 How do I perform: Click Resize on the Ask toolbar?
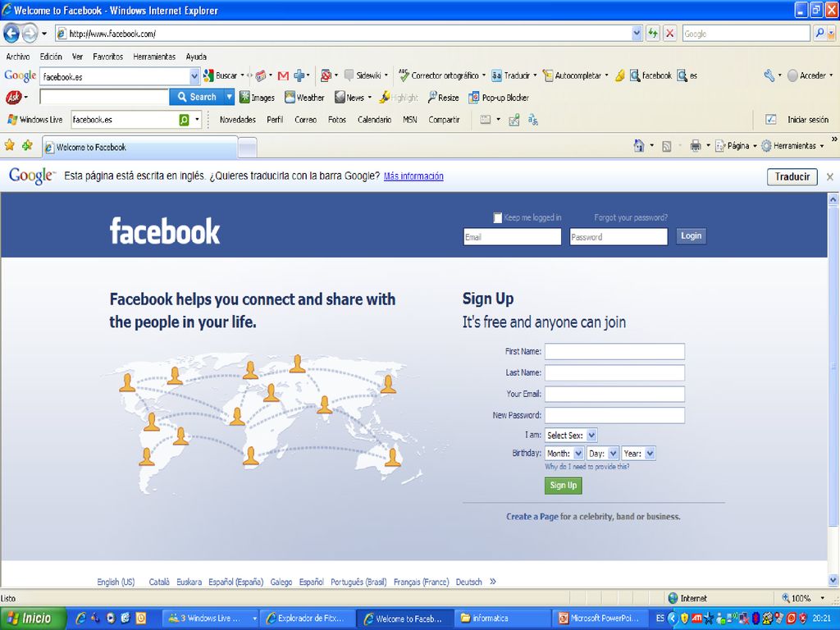point(443,98)
